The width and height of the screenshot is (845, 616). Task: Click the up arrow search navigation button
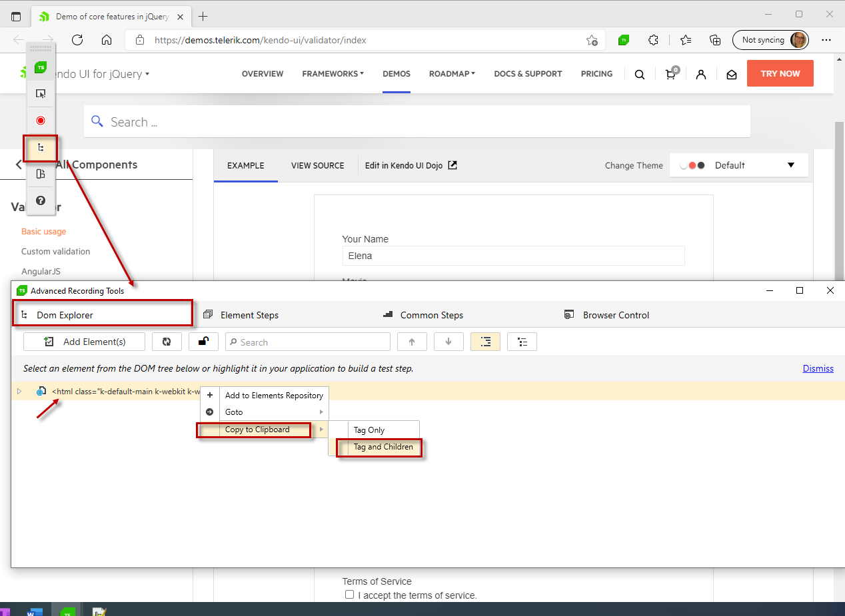412,342
